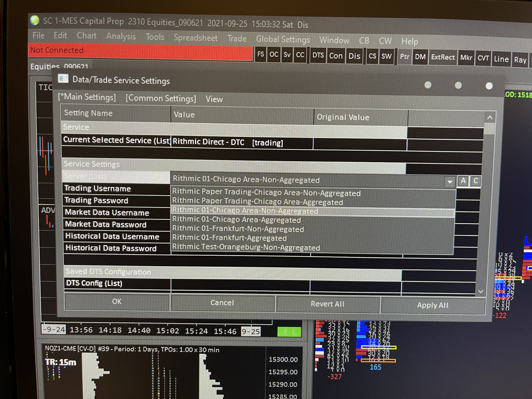Viewport: 532px width, 399px height.
Task: Switch to Common Settings tab
Action: tap(161, 98)
